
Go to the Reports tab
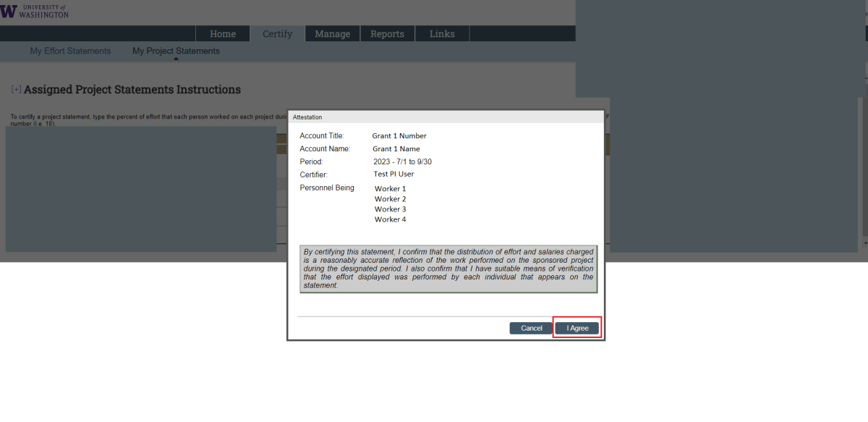[x=387, y=34]
